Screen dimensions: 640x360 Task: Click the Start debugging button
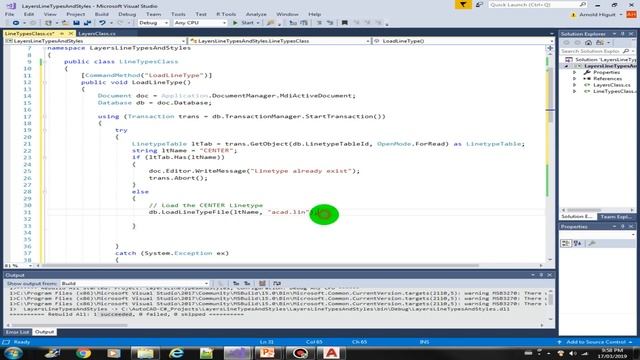tap(243, 23)
